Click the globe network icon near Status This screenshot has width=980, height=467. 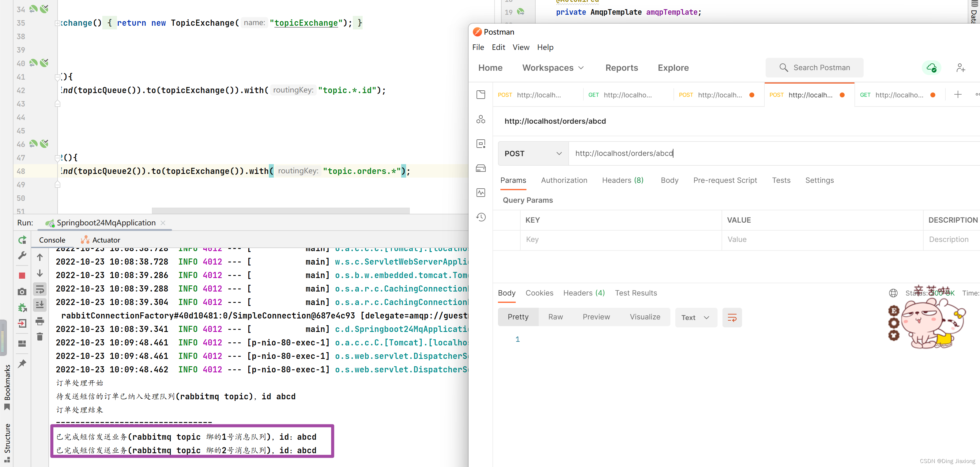[893, 293]
